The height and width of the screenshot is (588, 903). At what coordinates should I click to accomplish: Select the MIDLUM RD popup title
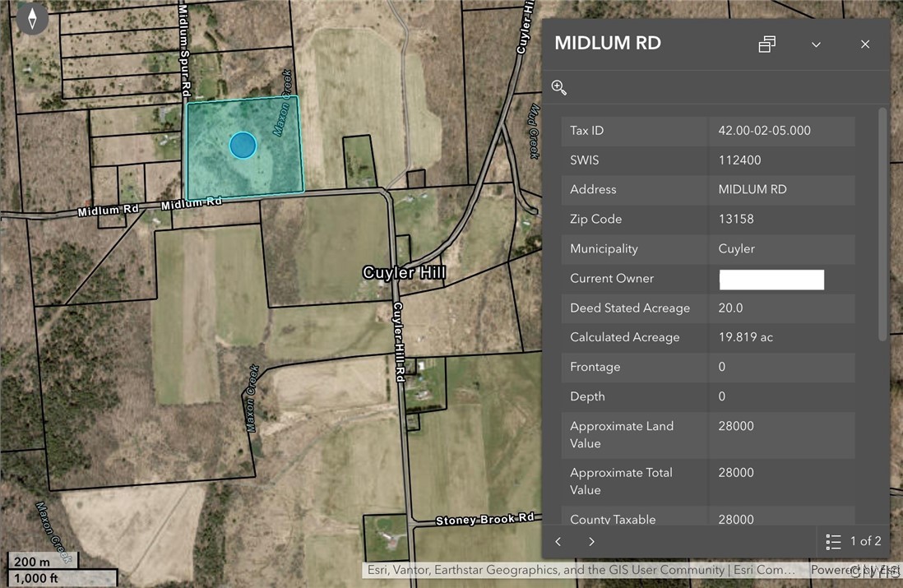tap(608, 44)
